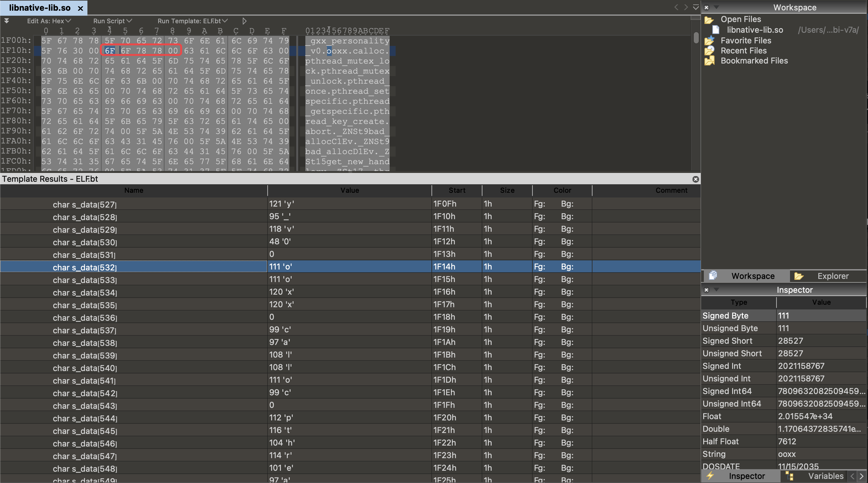
Task: Click the Start column header
Action: [x=457, y=190]
